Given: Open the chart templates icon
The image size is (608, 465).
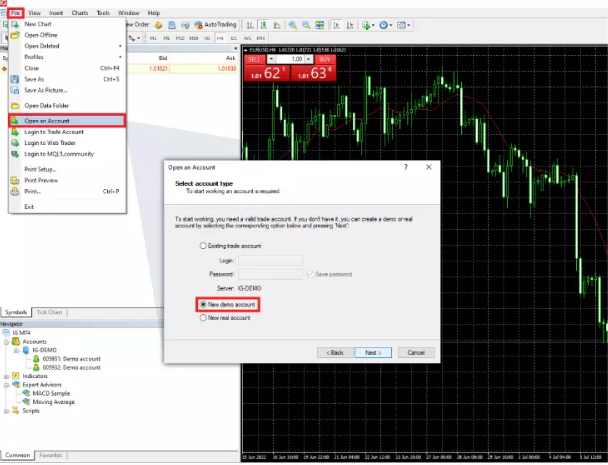Looking at the screenshot, I should pyautogui.click(x=401, y=25).
